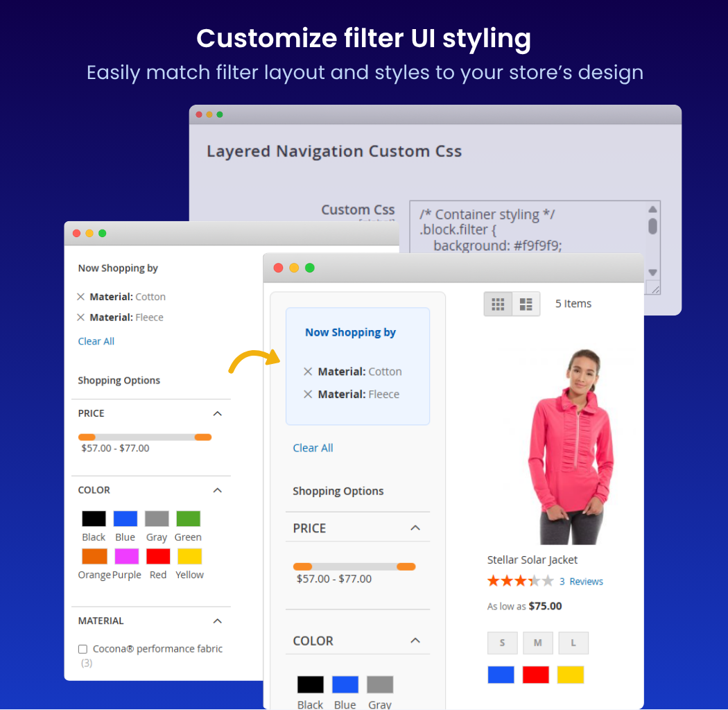Screen dimensions: 728x710
Task: Click 'As low as $75.00' price text
Action: coord(524,606)
